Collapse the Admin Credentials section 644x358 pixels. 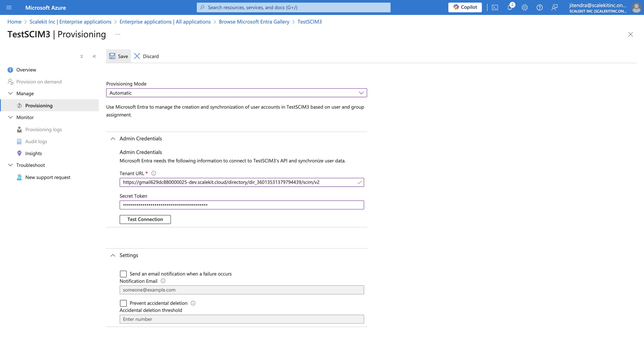point(113,139)
